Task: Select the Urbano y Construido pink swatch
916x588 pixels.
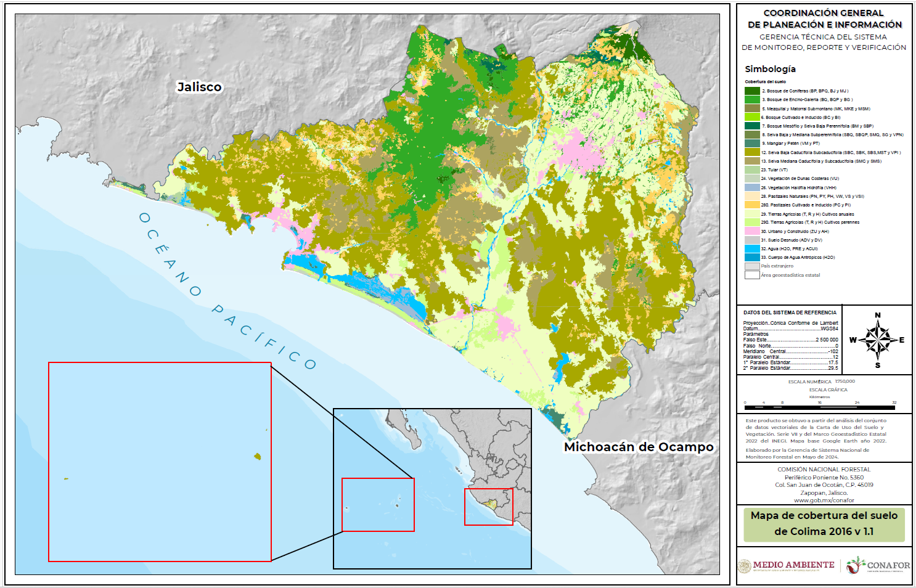Action: [x=752, y=231]
